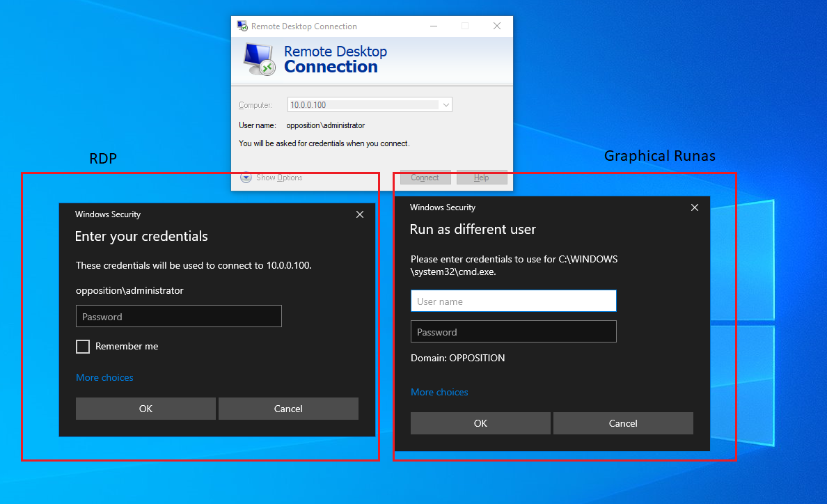Close the Enter your credentials dialog

pos(360,214)
